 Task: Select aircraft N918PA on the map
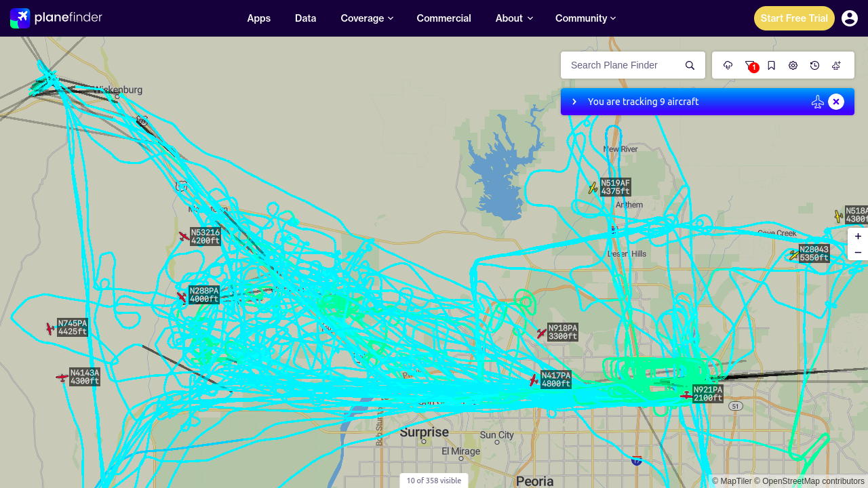point(542,333)
